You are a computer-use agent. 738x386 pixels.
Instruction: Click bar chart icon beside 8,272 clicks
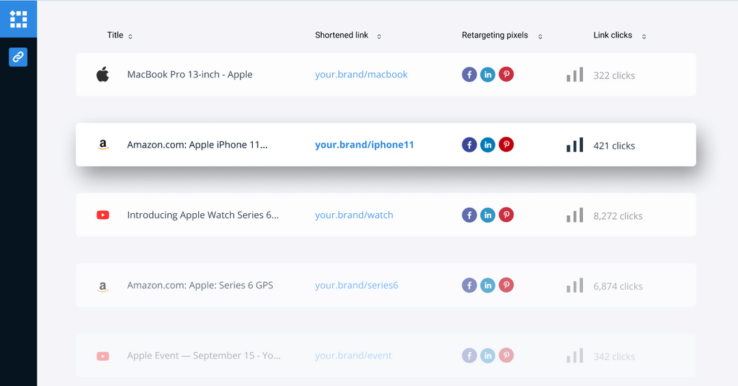(575, 215)
